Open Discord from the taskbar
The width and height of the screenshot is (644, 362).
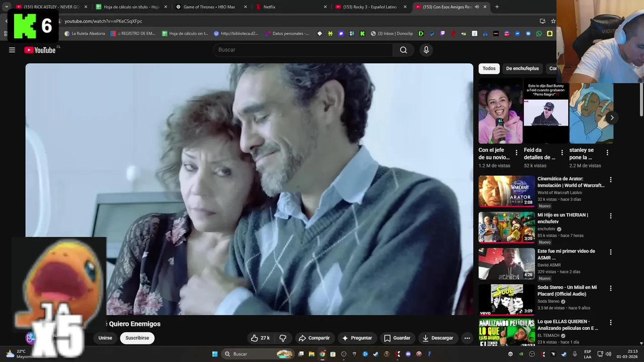[x=409, y=354]
